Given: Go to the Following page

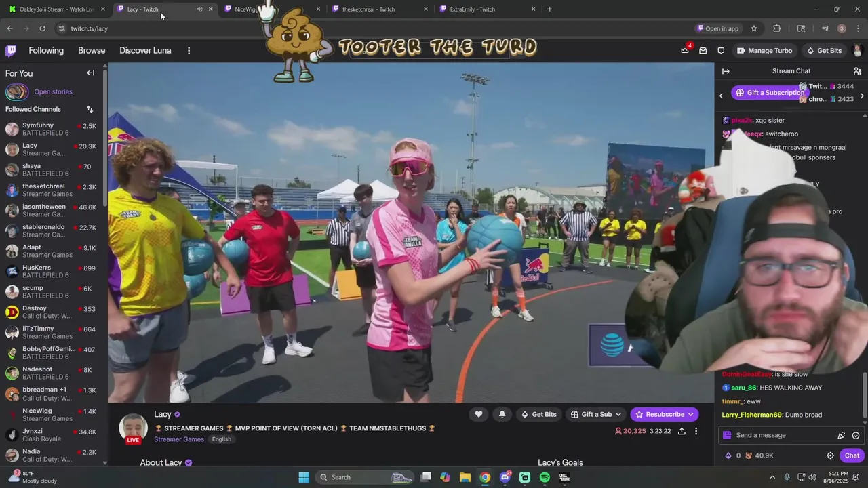Looking at the screenshot, I should click(x=46, y=51).
